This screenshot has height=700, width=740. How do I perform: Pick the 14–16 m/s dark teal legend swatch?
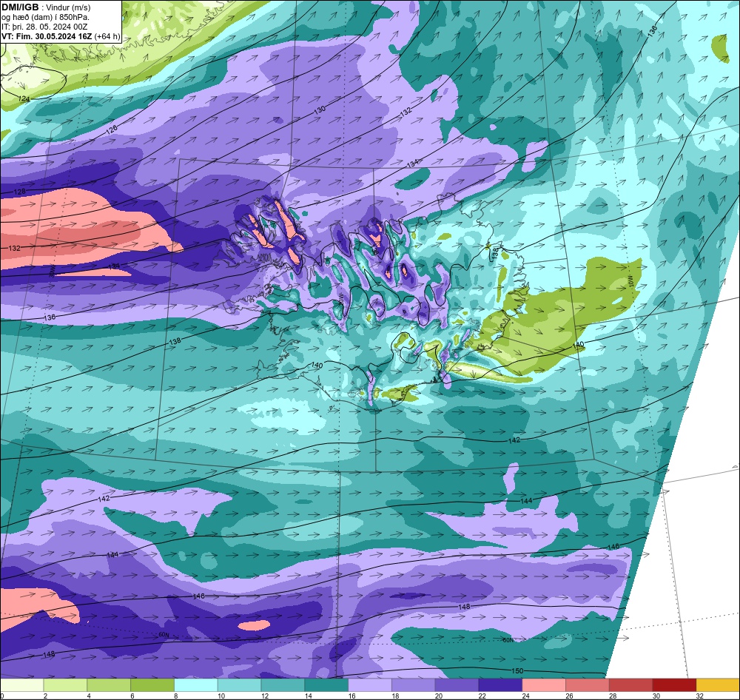[x=326, y=685]
